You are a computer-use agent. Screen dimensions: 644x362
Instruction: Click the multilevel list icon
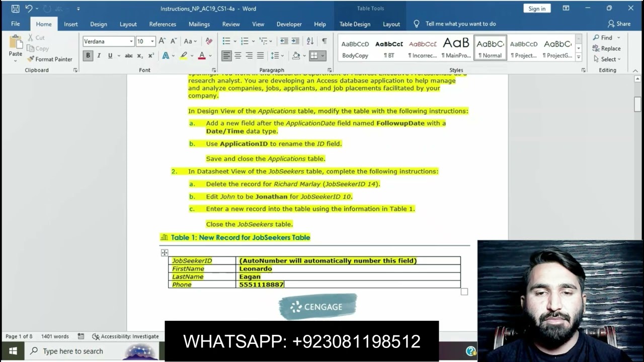(x=263, y=41)
